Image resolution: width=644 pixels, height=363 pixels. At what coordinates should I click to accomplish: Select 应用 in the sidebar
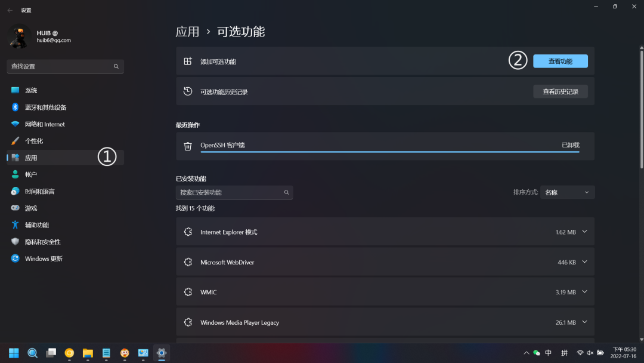(66, 158)
